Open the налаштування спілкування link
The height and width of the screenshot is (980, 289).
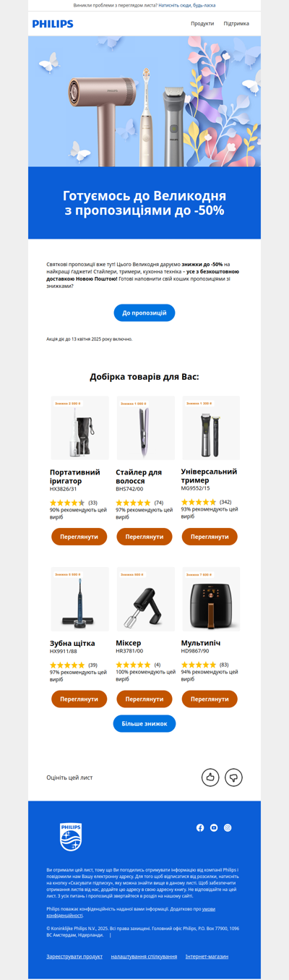point(144,956)
